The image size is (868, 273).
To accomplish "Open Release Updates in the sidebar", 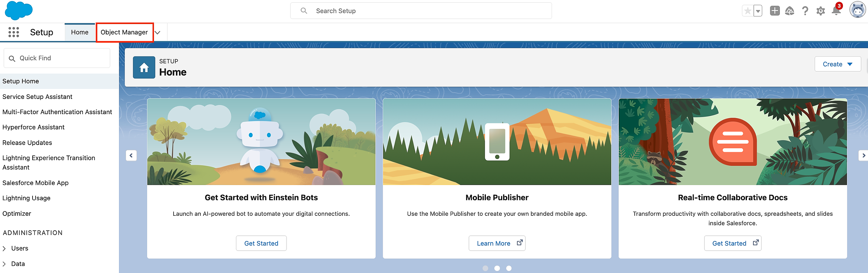I will 27,143.
